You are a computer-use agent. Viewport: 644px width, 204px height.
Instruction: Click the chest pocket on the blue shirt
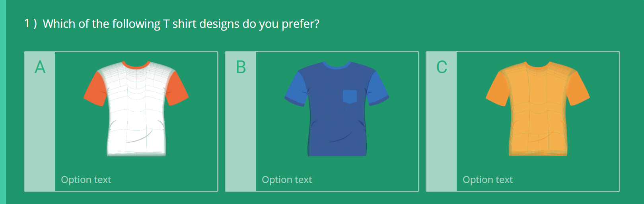350,97
